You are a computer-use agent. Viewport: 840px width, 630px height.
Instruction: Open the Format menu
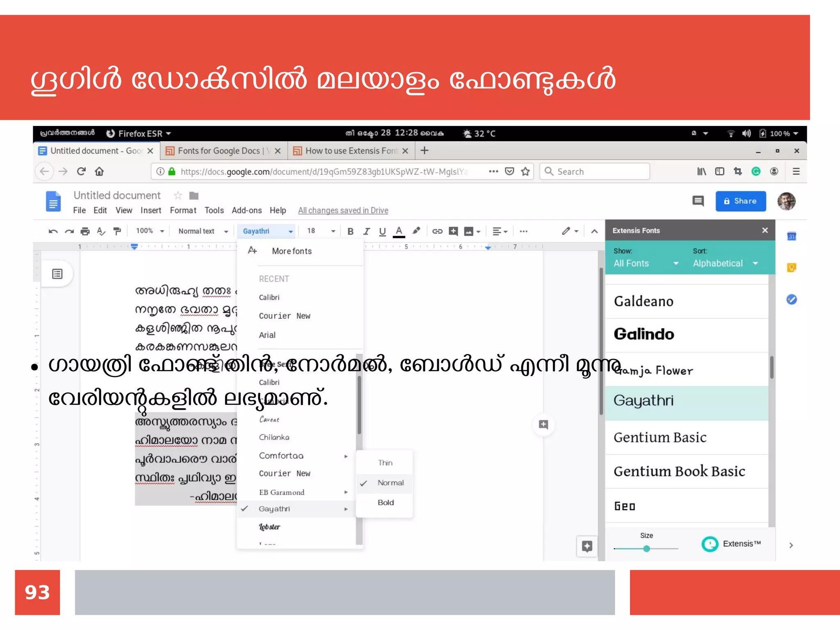[183, 210]
